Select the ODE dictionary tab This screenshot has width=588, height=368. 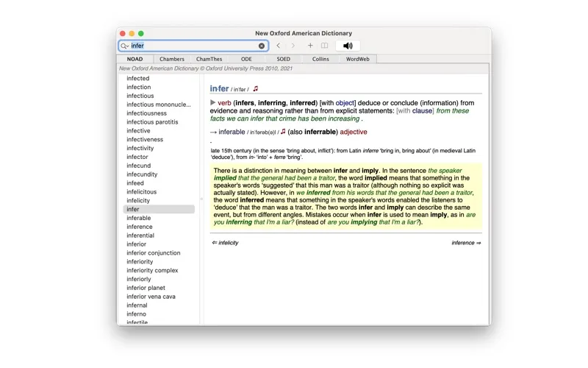246,59
